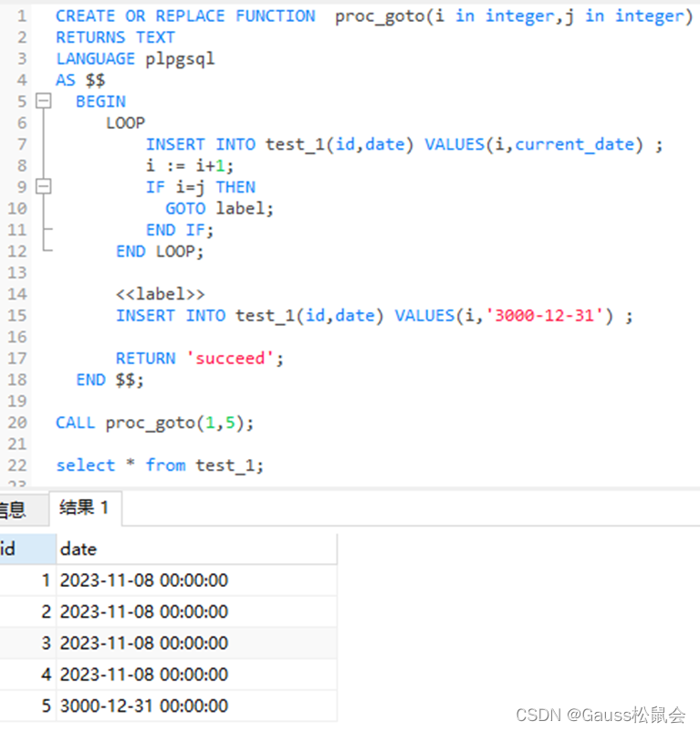
Task: Select the id cell with value 1
Action: click(27, 580)
